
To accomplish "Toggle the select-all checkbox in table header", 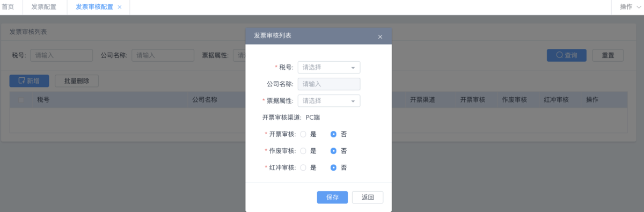I will point(21,100).
